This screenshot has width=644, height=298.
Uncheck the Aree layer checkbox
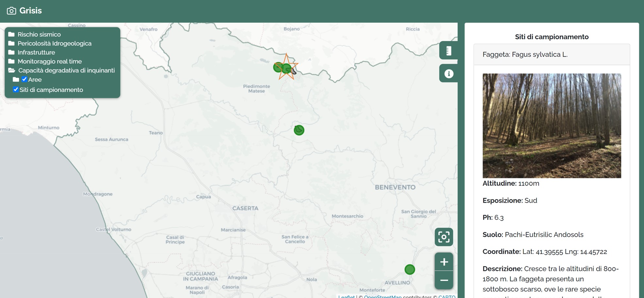[24, 79]
